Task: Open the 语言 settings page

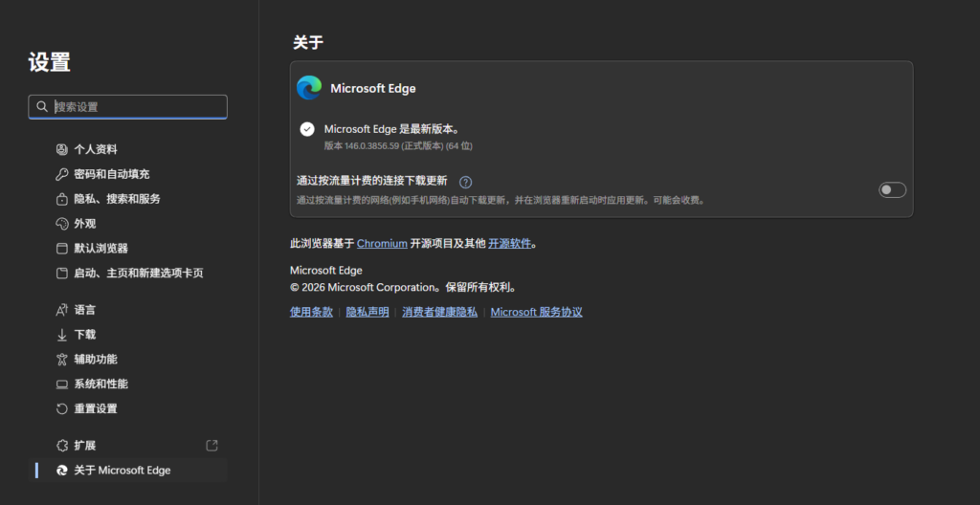Action: coord(128,310)
